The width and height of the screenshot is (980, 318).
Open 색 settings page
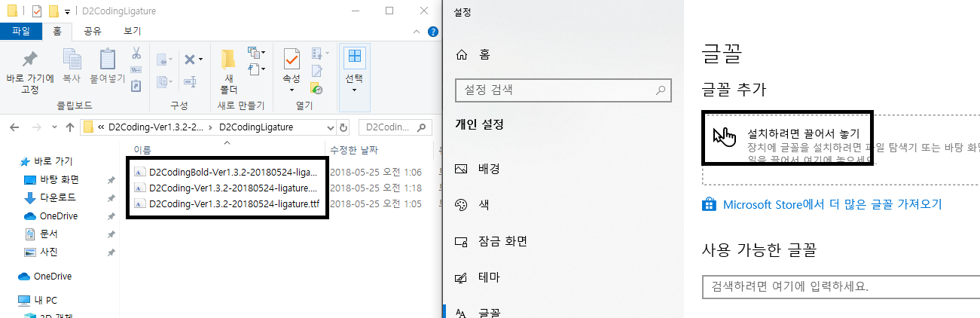471,204
